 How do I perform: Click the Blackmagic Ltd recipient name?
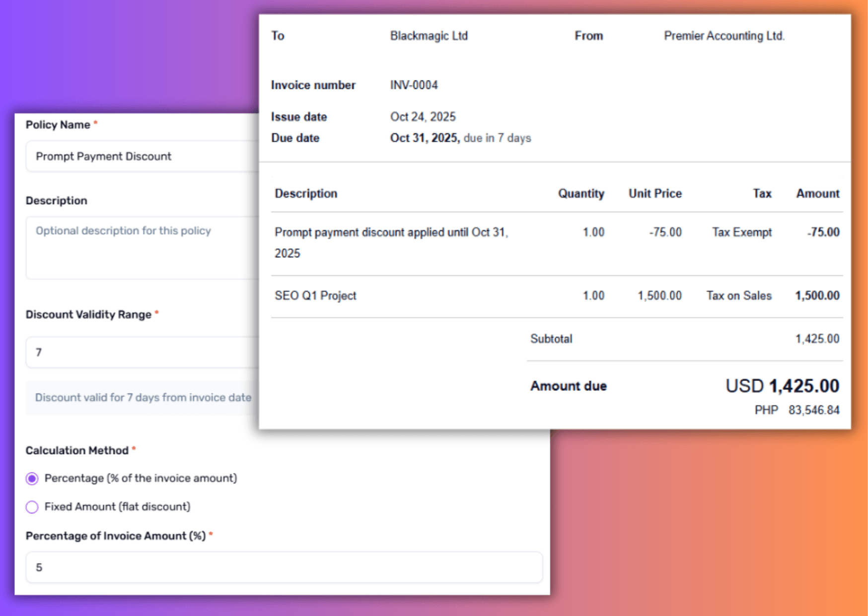coord(429,36)
